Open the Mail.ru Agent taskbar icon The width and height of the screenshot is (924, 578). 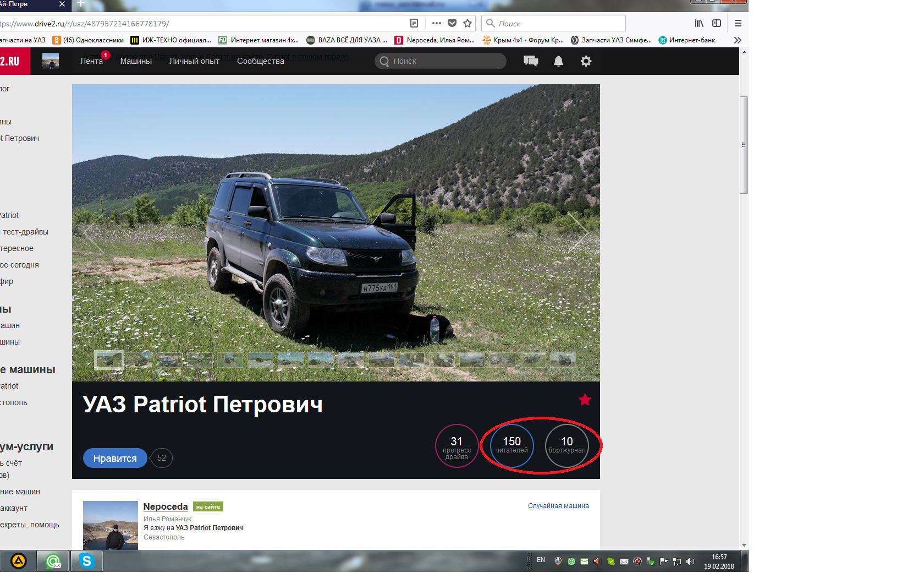point(53,561)
